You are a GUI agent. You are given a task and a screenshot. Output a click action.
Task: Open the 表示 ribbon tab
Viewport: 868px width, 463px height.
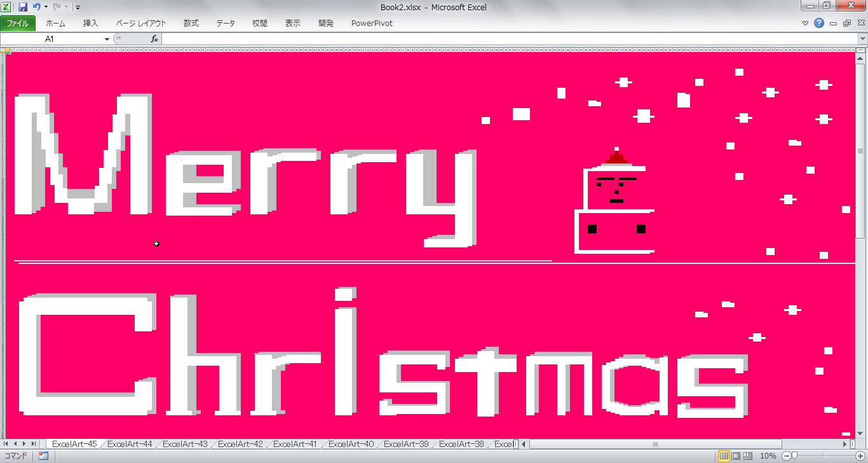pos(293,23)
